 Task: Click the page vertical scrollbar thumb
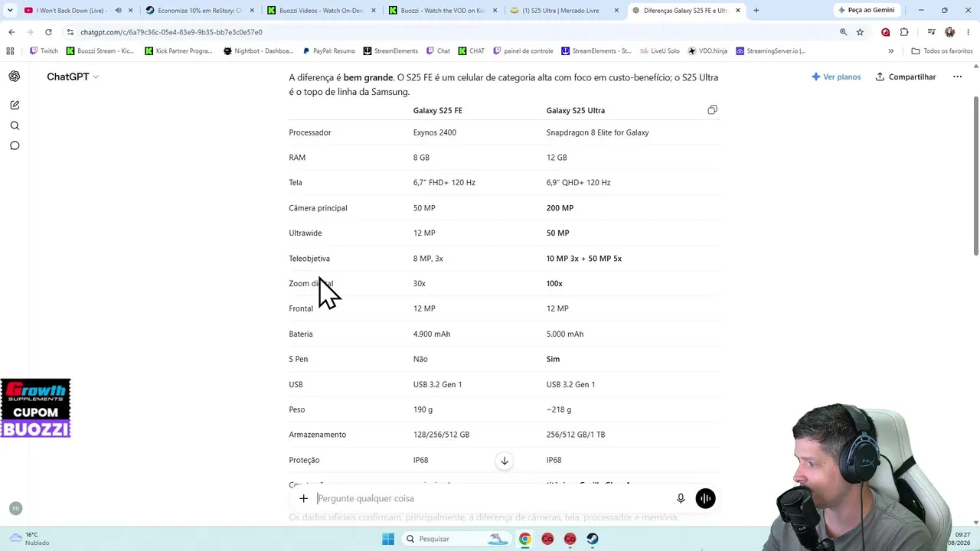(x=975, y=176)
